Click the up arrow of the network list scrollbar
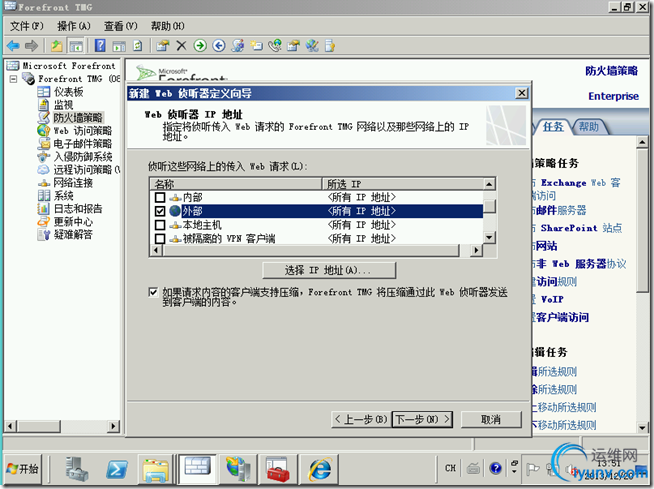Viewport: 654px width, 489px height. (x=490, y=184)
